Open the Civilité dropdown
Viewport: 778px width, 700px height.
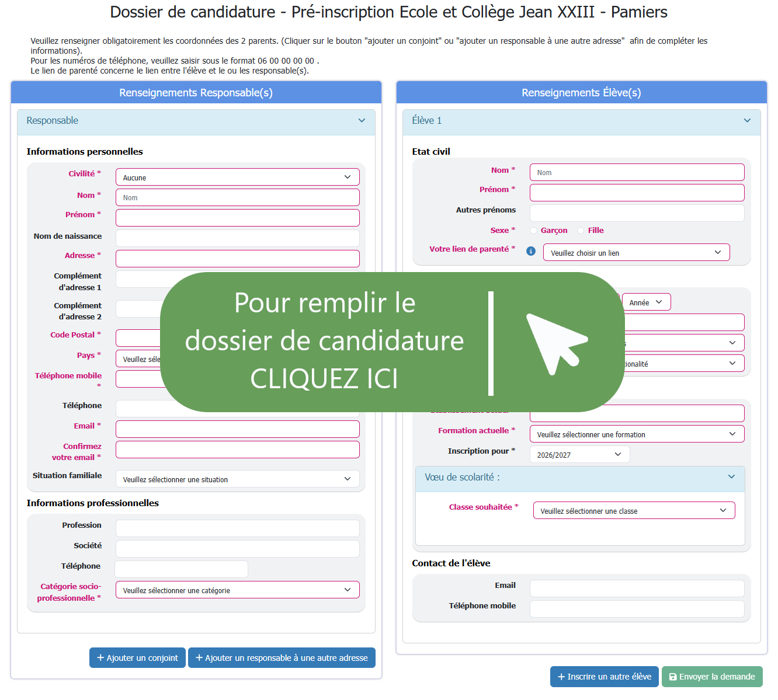tap(237, 177)
